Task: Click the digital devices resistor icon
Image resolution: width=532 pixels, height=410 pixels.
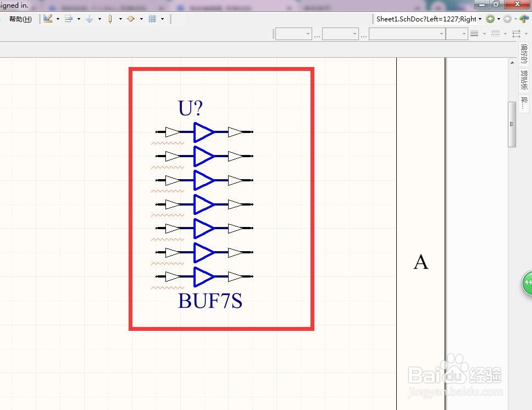Action: pos(110,19)
